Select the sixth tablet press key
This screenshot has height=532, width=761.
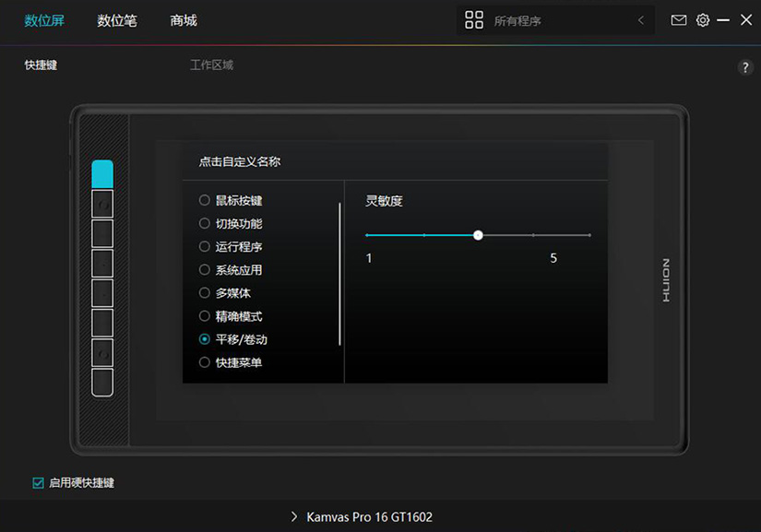click(102, 323)
